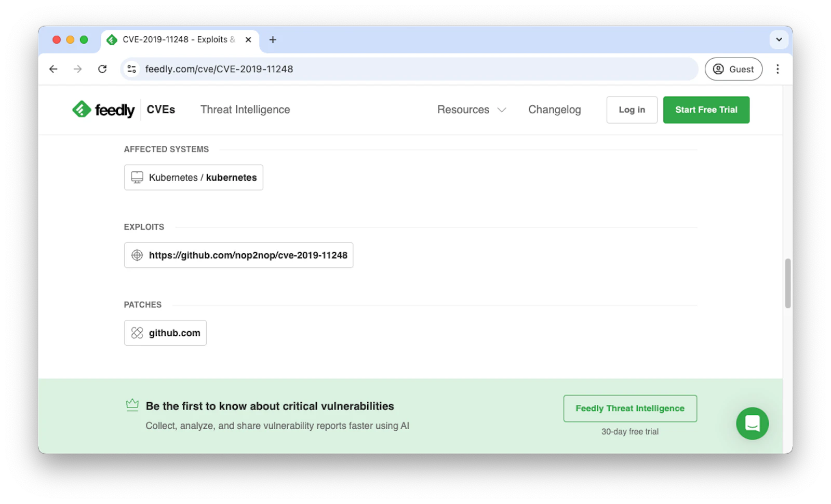Expand the Resources dropdown
The width and height of the screenshot is (831, 504).
(x=471, y=110)
